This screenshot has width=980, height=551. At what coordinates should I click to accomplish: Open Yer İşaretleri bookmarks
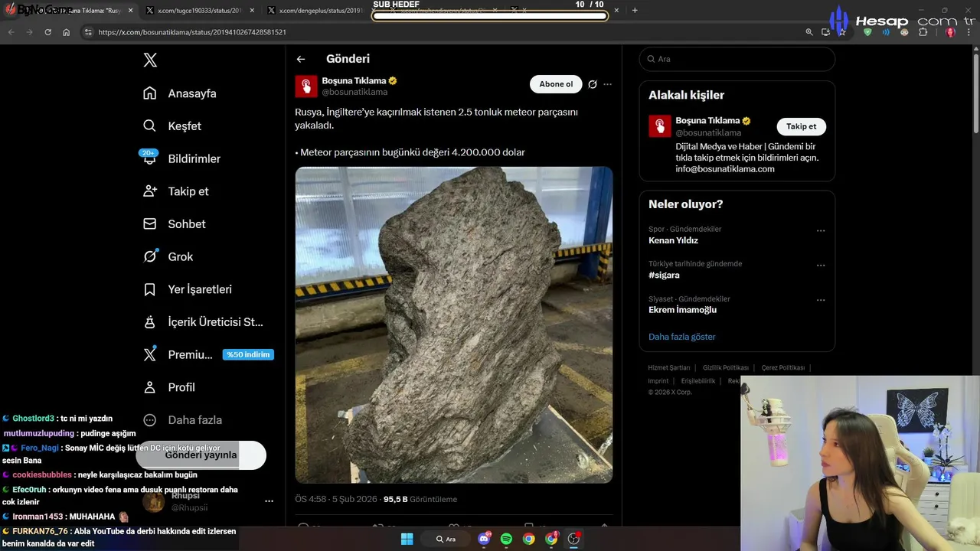188,289
